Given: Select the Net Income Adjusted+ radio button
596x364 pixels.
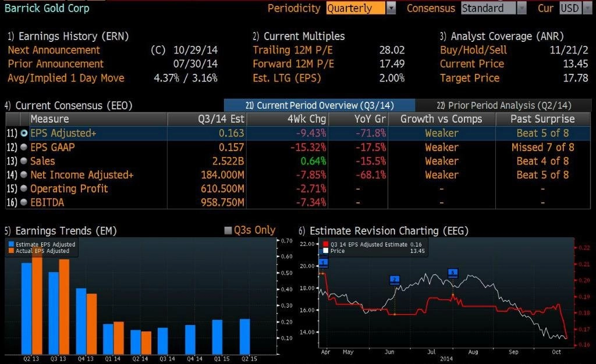Looking at the screenshot, I should click(x=24, y=174).
